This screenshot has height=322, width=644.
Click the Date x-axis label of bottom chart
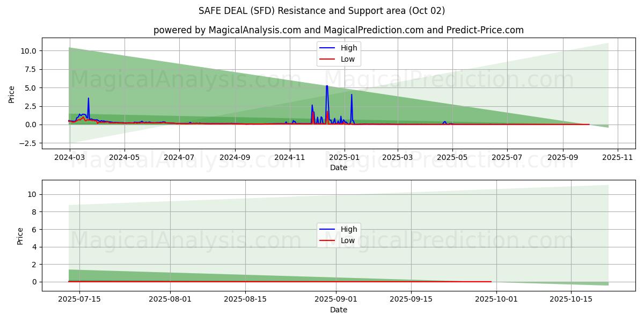[338, 310]
